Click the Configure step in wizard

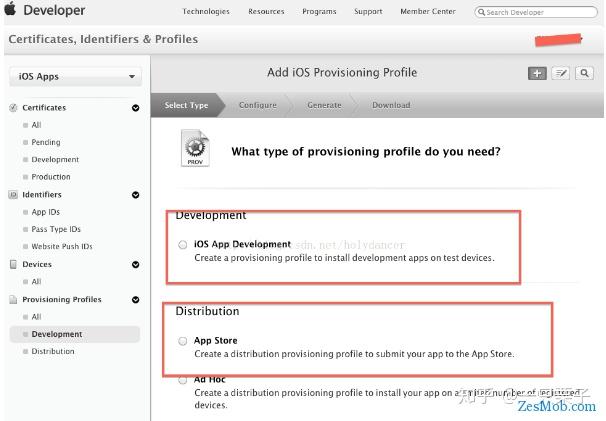[258, 105]
